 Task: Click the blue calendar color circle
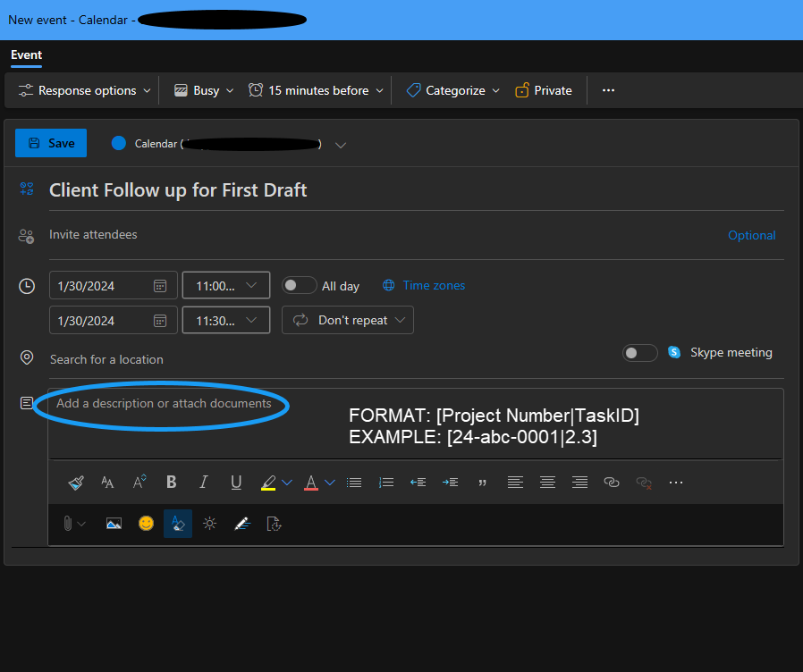point(119,143)
